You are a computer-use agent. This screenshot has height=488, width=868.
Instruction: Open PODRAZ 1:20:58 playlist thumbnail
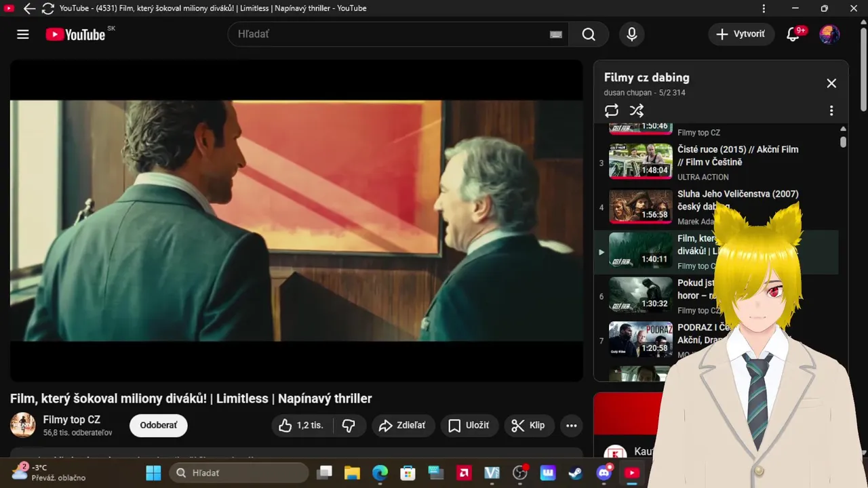click(x=641, y=340)
